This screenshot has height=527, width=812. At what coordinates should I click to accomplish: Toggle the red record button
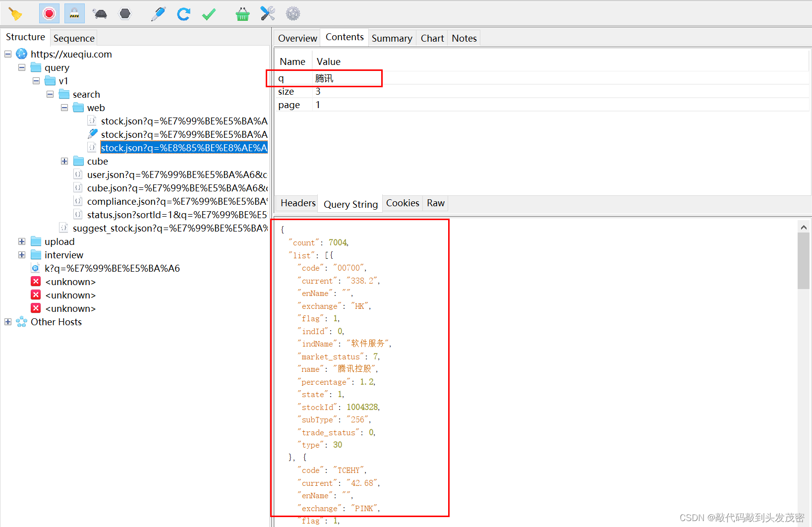point(49,14)
